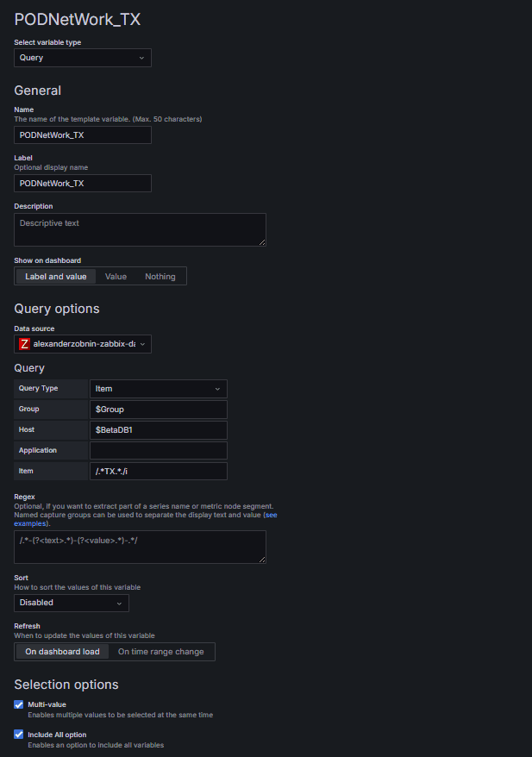The image size is (532, 757).
Task: Choose On dashboard load refresh
Action: coord(62,652)
